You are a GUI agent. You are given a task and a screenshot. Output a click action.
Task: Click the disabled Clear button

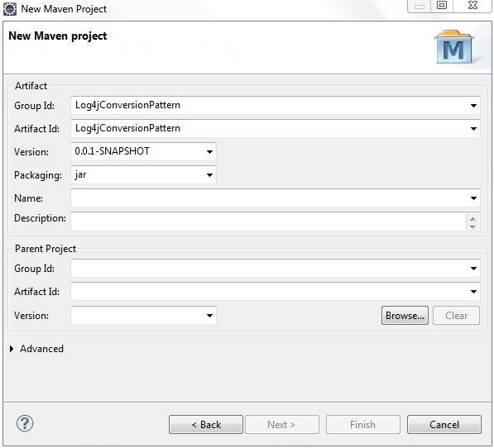pyautogui.click(x=456, y=316)
